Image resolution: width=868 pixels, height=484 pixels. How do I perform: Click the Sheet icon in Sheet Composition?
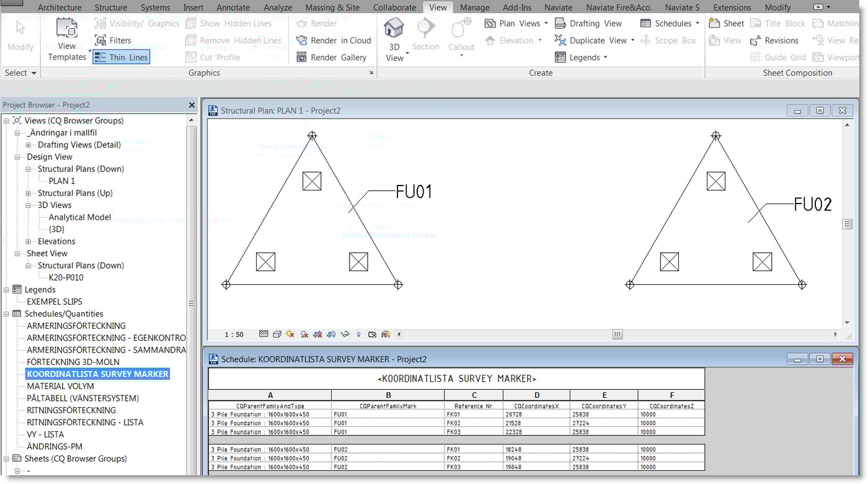pos(714,24)
